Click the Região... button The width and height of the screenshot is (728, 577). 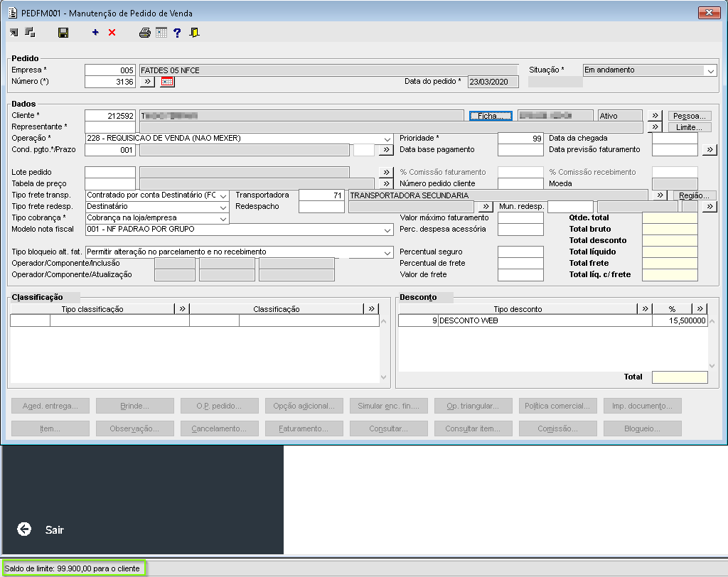694,195
